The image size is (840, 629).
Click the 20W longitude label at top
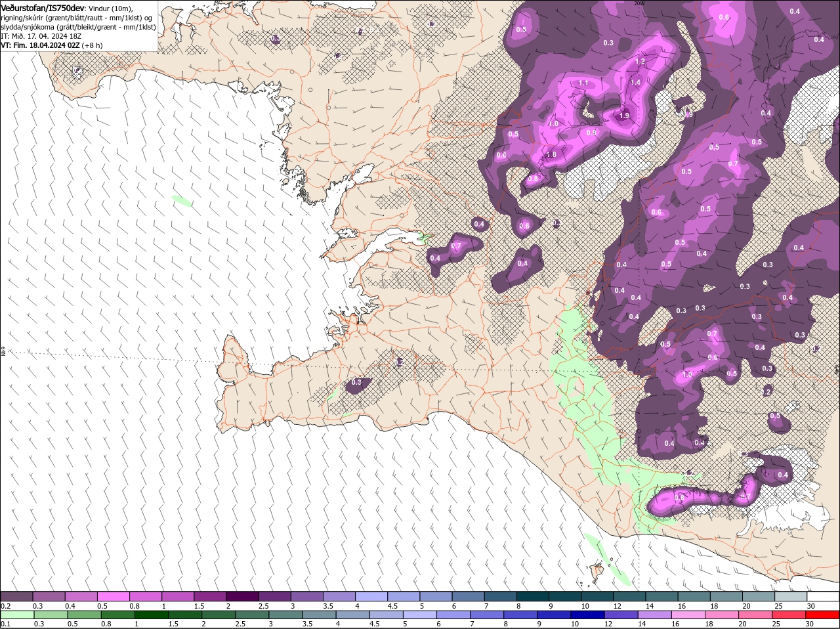(x=639, y=3)
